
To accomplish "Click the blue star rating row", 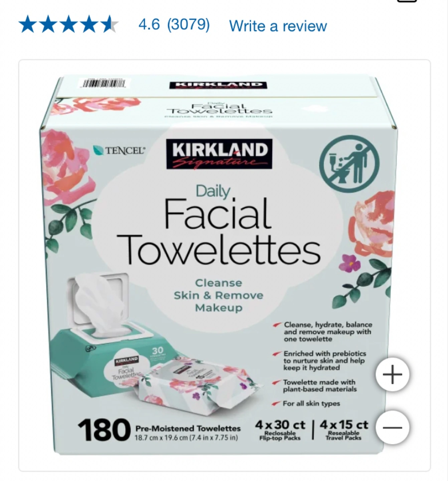I will click(x=68, y=25).
